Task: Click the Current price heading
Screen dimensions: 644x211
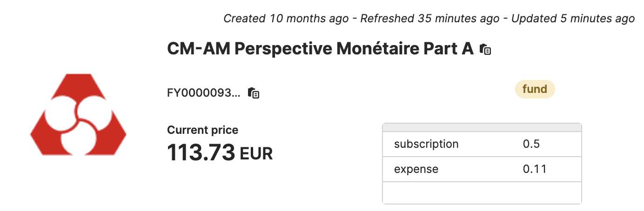Action: (x=202, y=130)
